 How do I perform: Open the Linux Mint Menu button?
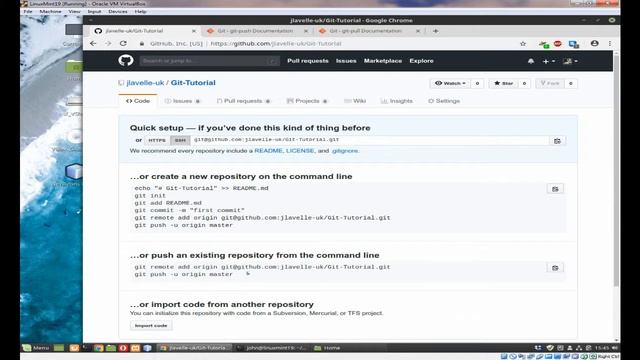click(x=37, y=348)
